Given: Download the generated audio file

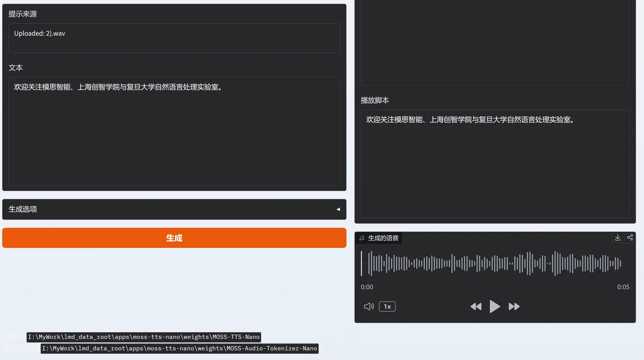Looking at the screenshot, I should tap(618, 237).
